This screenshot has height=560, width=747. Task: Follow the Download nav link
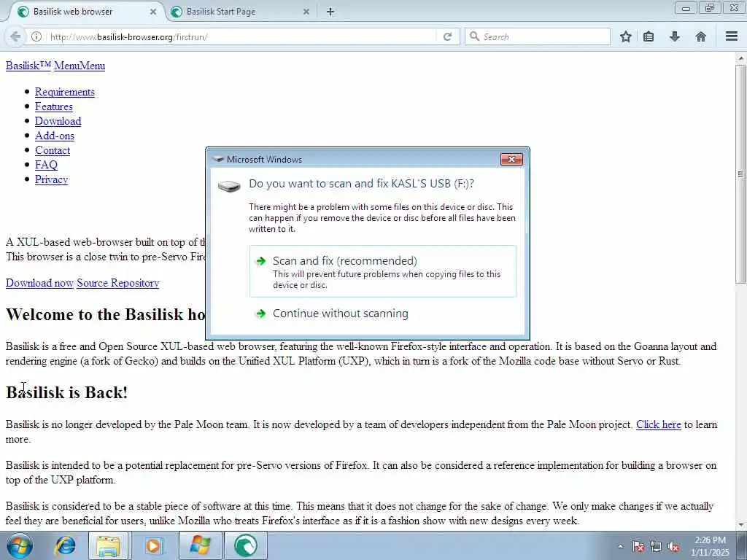58,121
